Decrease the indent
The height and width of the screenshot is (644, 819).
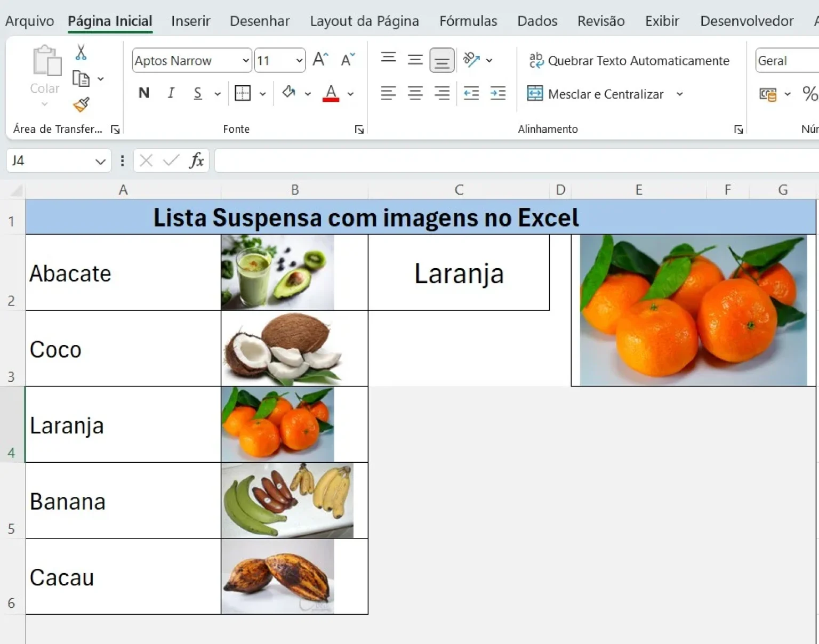click(471, 93)
